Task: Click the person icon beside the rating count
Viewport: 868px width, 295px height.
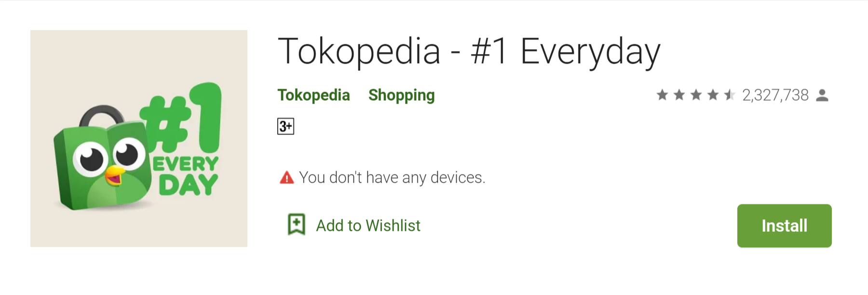Action: [823, 95]
